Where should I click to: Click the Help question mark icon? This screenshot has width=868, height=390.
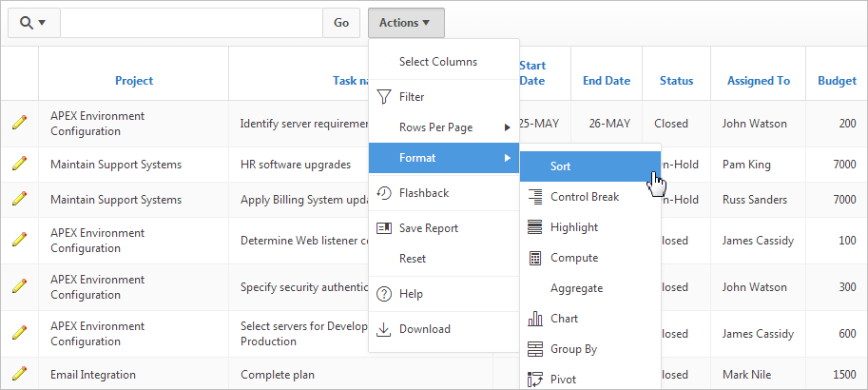pyautogui.click(x=384, y=294)
